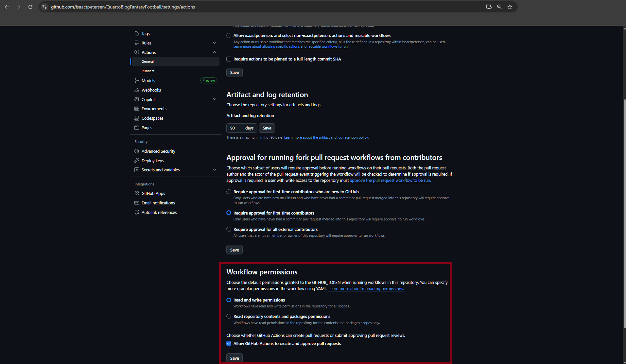Image resolution: width=626 pixels, height=364 pixels.
Task: Click the Secrets and variables asterisk icon
Action: click(x=137, y=170)
